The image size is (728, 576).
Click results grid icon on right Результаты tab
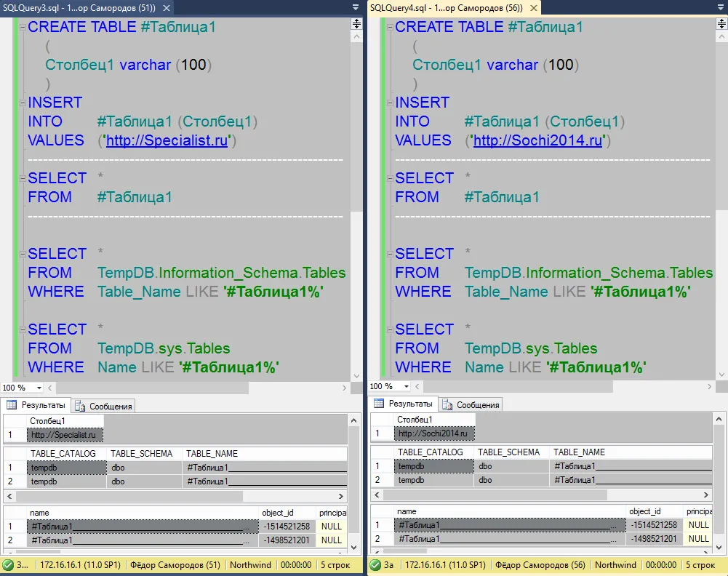(379, 404)
